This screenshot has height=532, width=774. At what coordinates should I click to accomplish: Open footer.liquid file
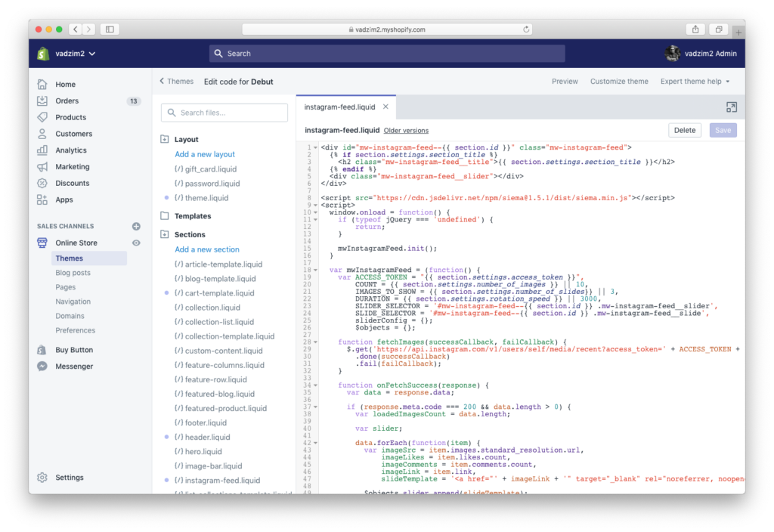point(200,423)
